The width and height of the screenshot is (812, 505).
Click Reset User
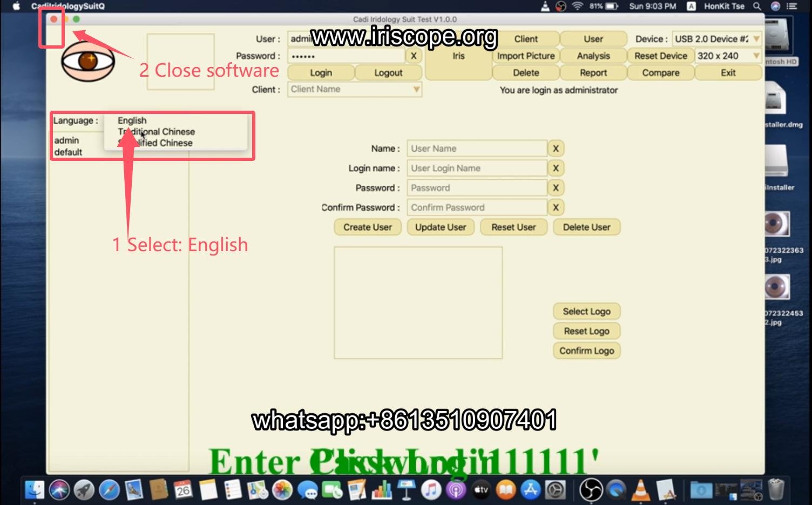pyautogui.click(x=513, y=227)
